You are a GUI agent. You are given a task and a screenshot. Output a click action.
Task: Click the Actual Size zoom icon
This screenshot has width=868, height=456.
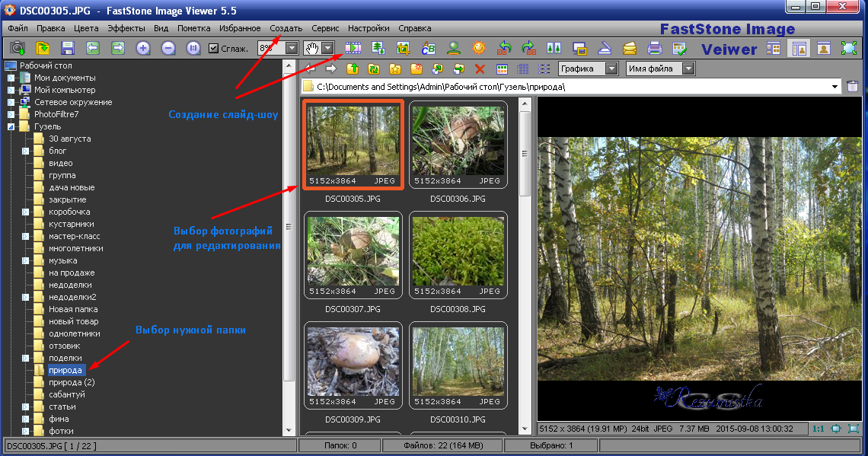pos(193,48)
